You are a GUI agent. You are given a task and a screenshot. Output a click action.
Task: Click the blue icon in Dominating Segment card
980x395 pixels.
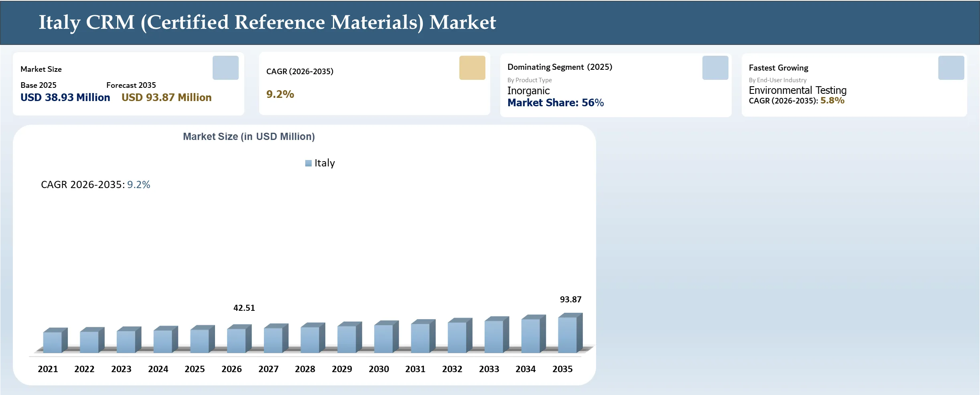[715, 68]
